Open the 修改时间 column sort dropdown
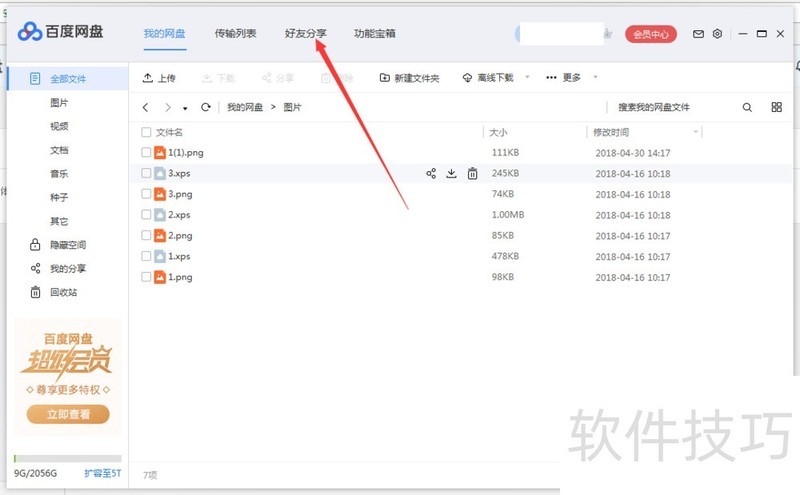Viewport: 800px width, 495px height. 695,132
